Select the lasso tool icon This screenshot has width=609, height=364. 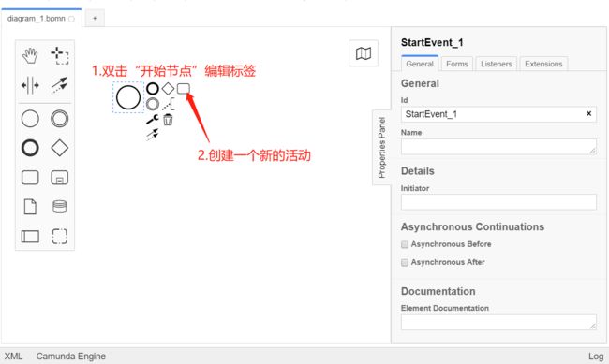(x=59, y=55)
